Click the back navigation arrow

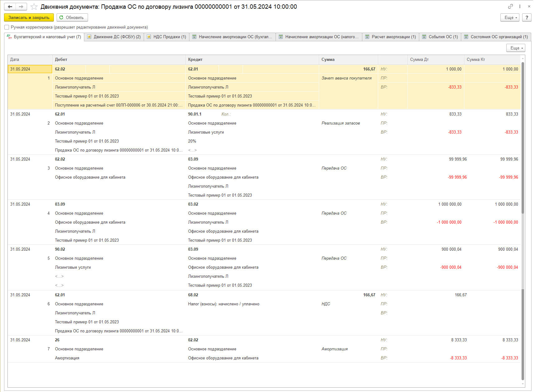pos(10,7)
